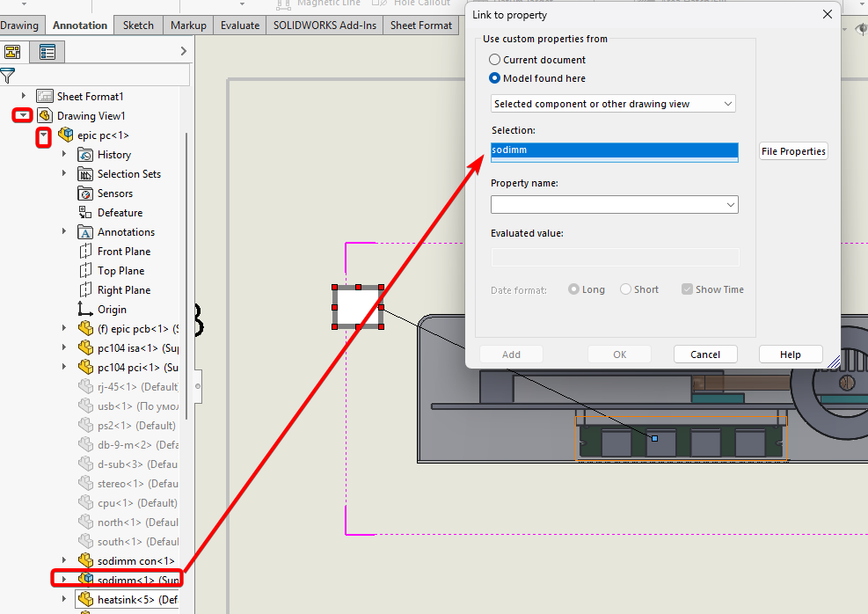Click the Sheet Format1 icon

[44, 97]
